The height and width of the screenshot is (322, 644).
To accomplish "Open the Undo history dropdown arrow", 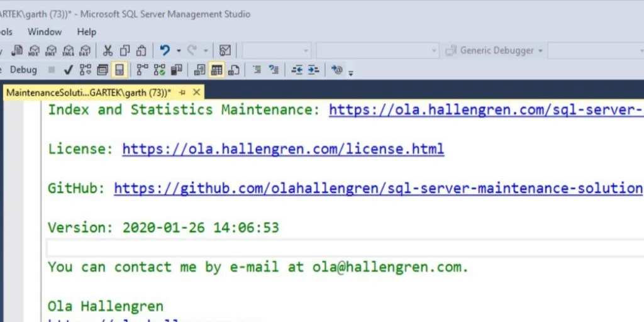I will tap(179, 50).
